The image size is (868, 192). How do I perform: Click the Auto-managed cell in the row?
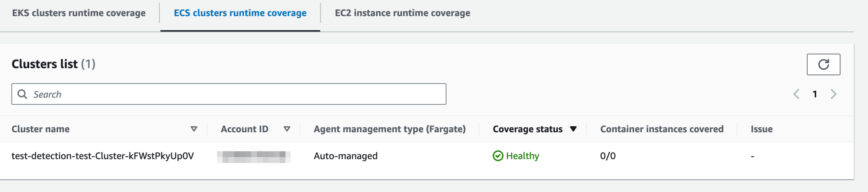coord(345,156)
